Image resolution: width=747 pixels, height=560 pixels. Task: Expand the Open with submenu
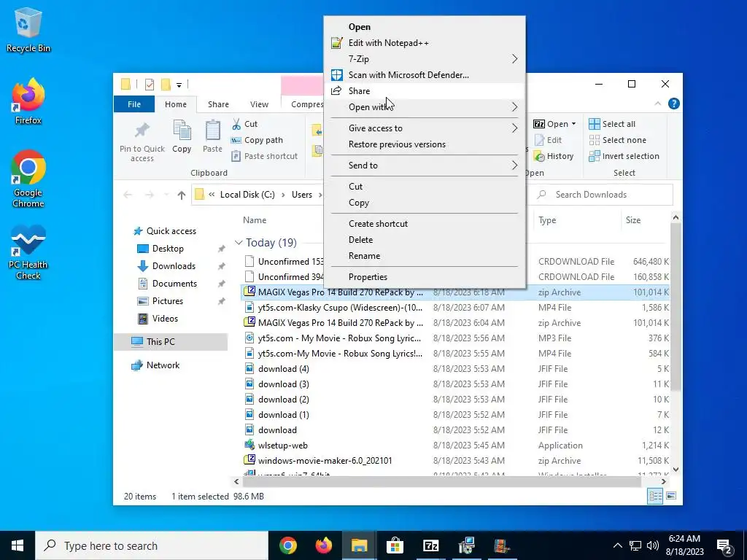[424, 106]
